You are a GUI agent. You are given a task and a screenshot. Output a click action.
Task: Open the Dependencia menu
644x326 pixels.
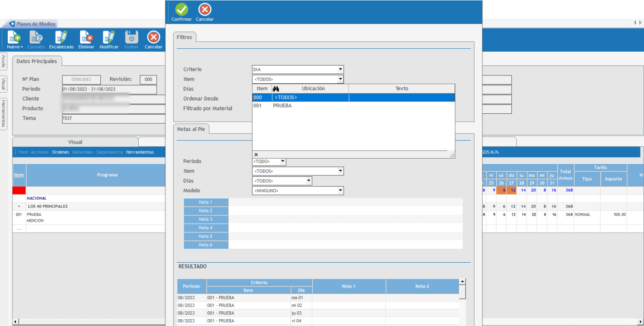coord(110,152)
